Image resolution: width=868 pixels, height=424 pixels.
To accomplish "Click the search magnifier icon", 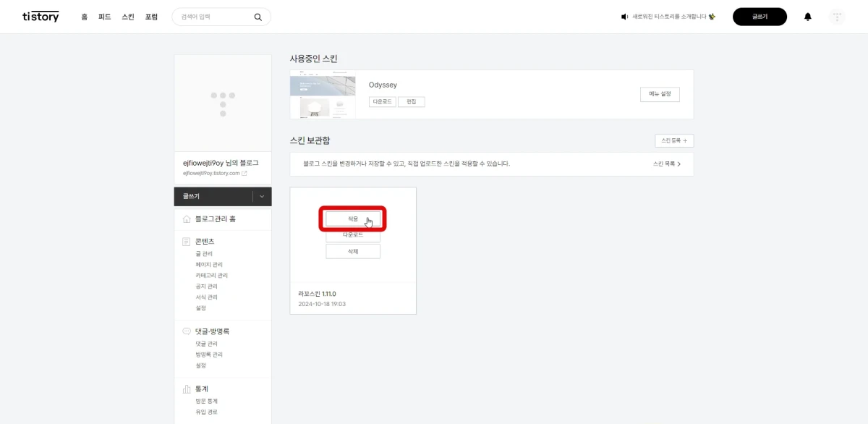I will click(x=258, y=16).
